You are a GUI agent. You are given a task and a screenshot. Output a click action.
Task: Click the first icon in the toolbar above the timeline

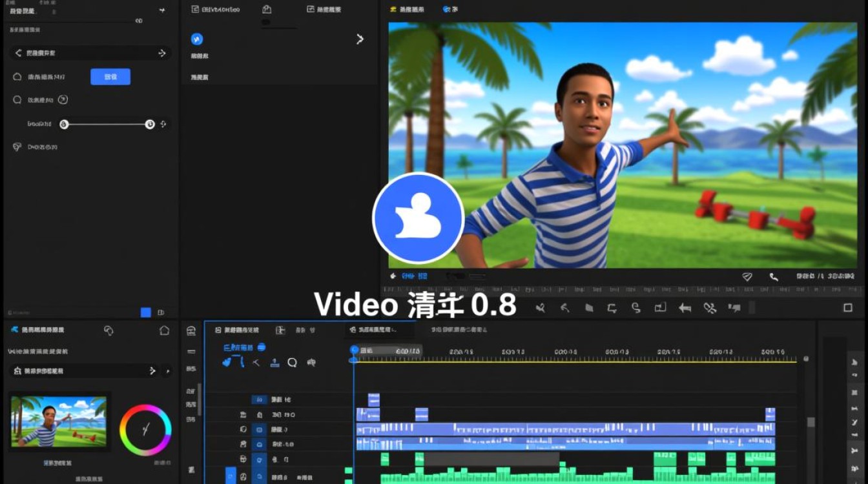[540, 308]
